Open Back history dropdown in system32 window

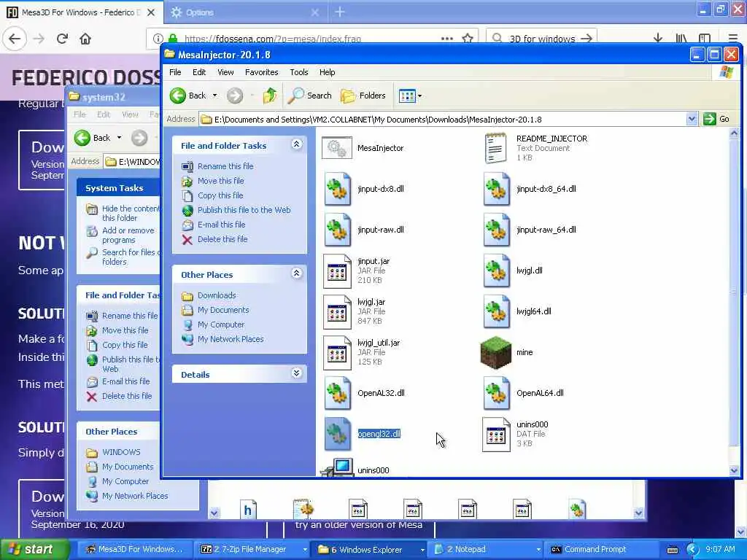point(119,138)
